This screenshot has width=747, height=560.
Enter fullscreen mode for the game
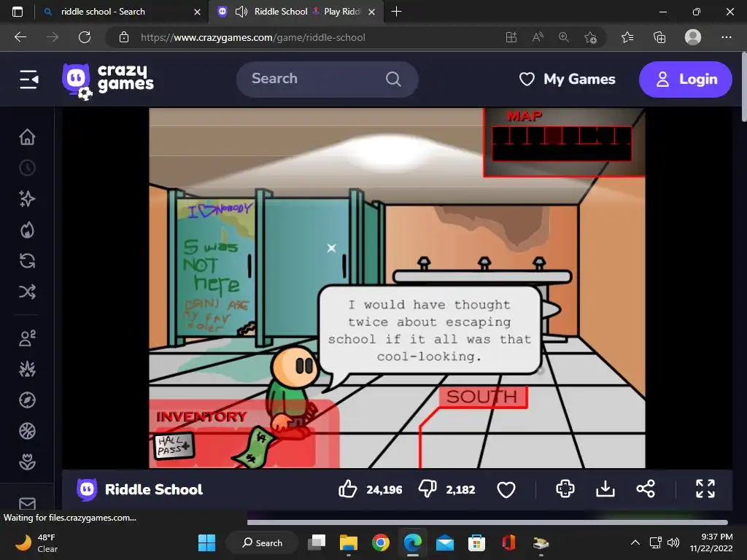pos(705,489)
